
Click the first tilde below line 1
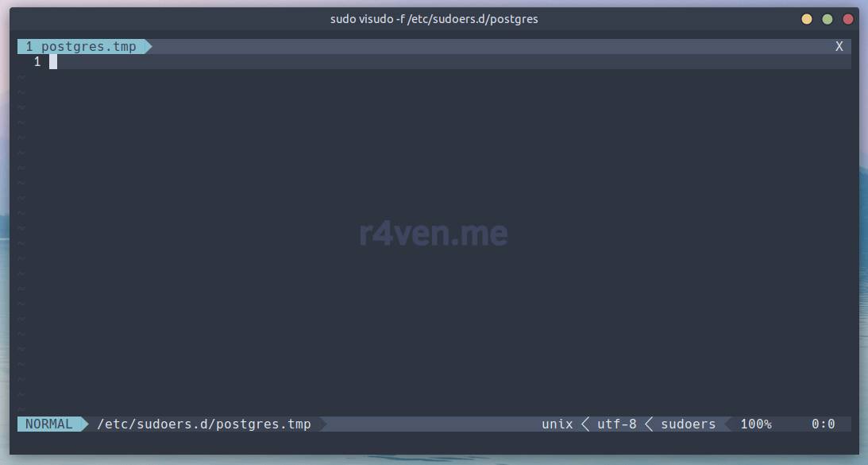click(x=21, y=77)
